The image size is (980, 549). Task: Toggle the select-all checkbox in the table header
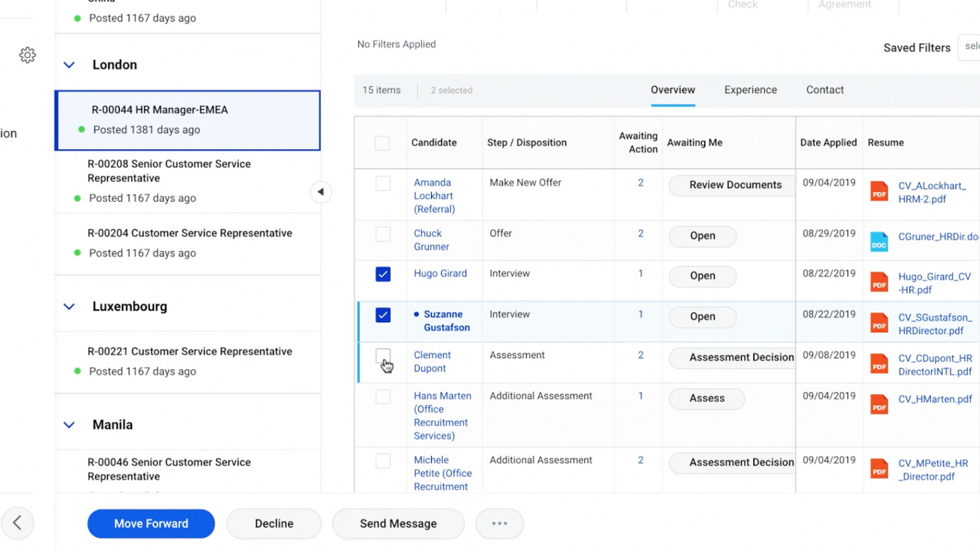[x=382, y=143]
